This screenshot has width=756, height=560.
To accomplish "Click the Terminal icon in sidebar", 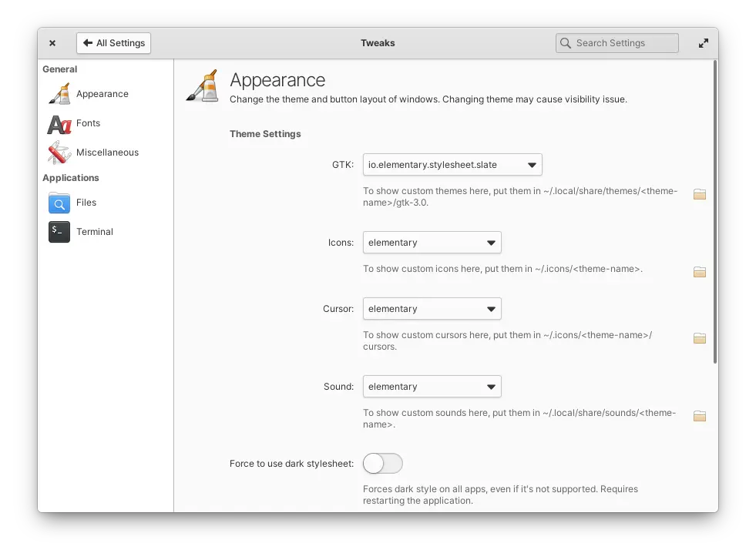I will [x=59, y=232].
